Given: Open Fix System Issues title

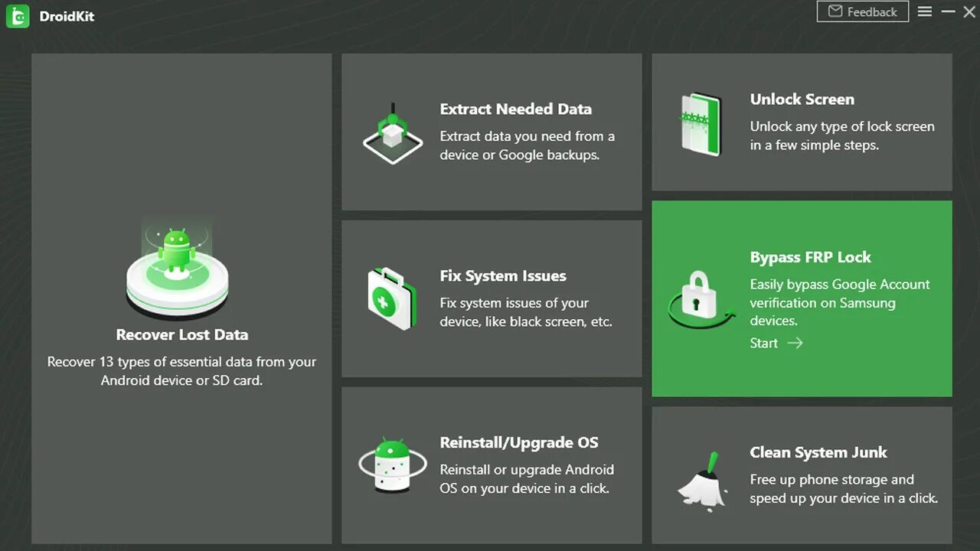Looking at the screenshot, I should point(503,275).
